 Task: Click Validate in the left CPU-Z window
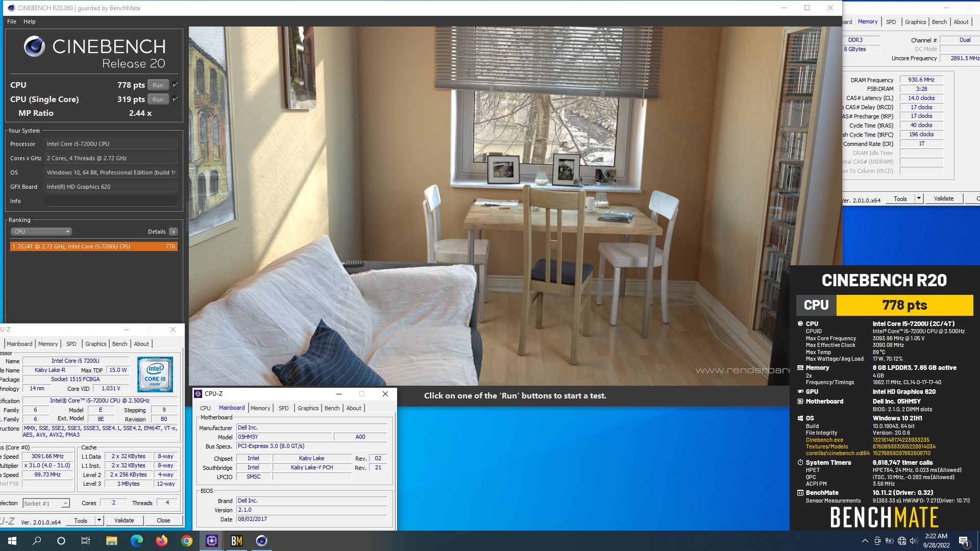(124, 520)
